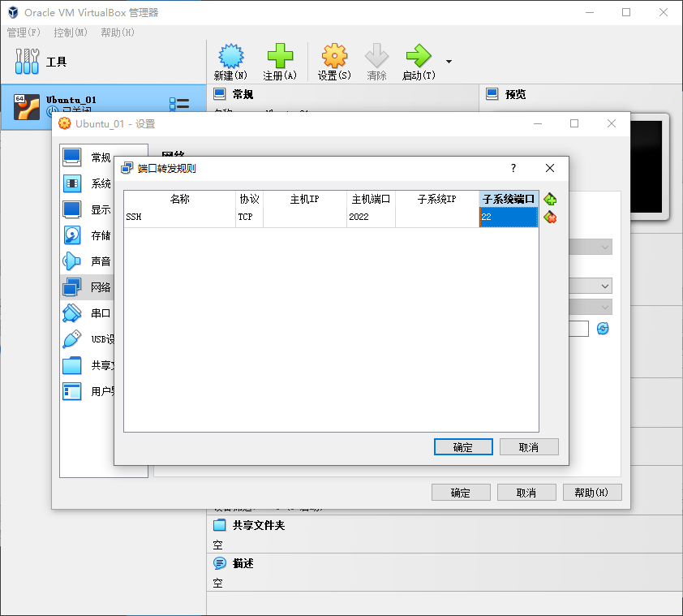Click the Start (启动) green arrow icon
The width and height of the screenshot is (683, 616).
[x=419, y=56]
